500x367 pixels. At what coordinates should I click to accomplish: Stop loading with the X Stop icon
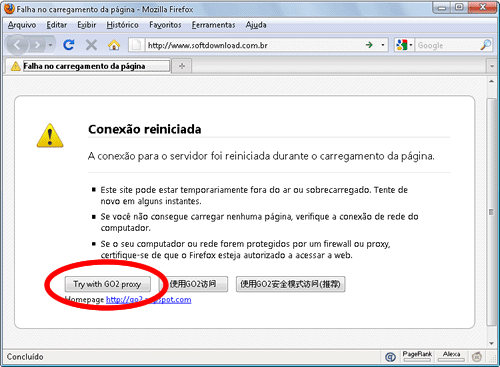point(91,45)
